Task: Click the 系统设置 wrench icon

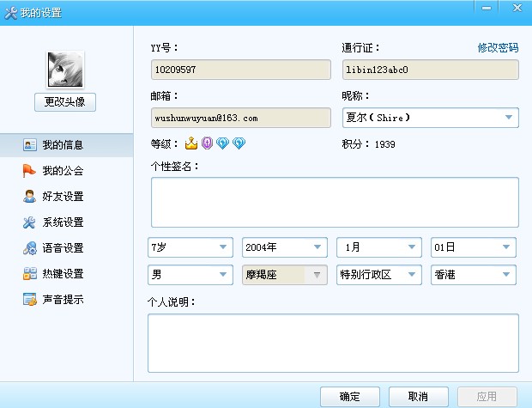Action: (29, 222)
